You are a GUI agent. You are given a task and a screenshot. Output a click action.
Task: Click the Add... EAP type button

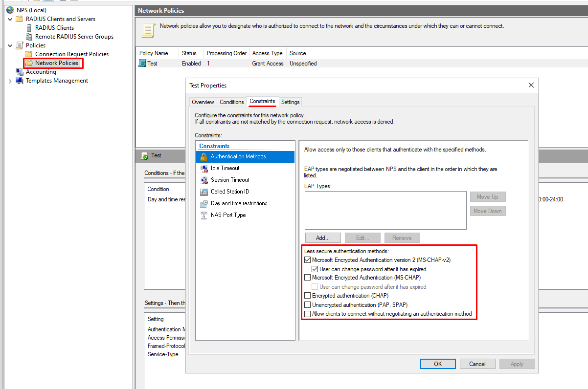point(322,238)
